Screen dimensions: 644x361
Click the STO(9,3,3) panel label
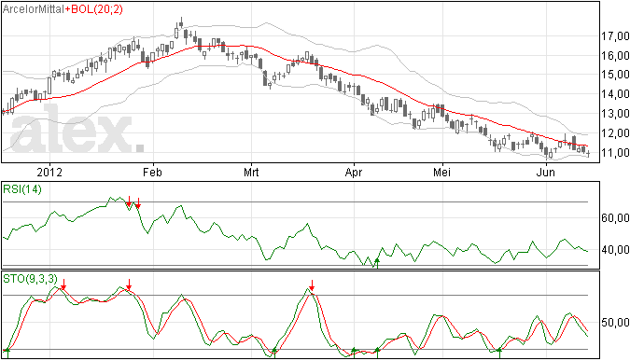pos(31,279)
